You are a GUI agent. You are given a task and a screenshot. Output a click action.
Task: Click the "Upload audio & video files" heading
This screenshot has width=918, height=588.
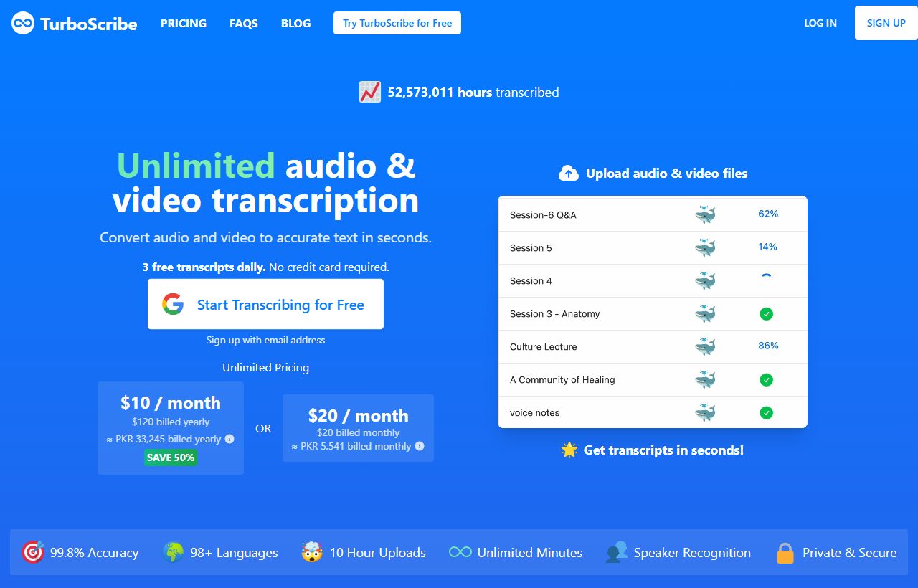[666, 174]
